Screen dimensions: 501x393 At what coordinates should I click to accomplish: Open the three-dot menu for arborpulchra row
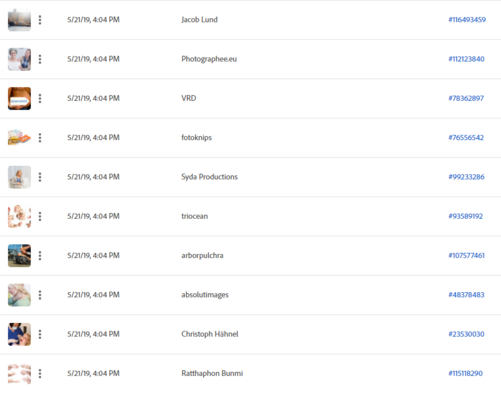[40, 256]
